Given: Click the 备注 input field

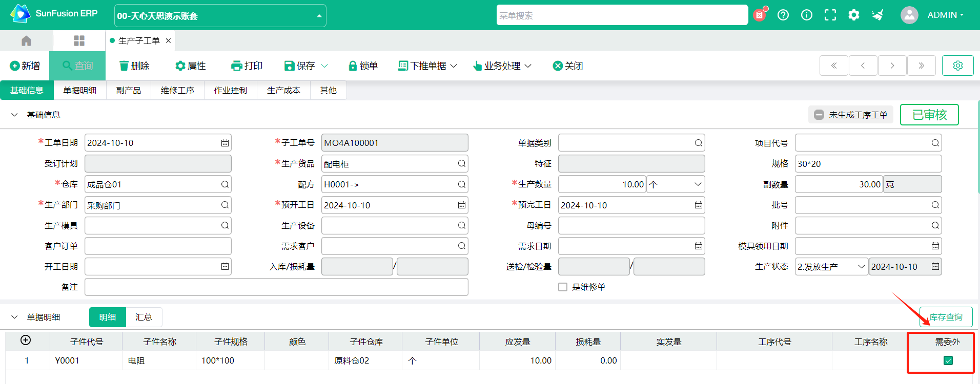Looking at the screenshot, I should coord(276,287).
